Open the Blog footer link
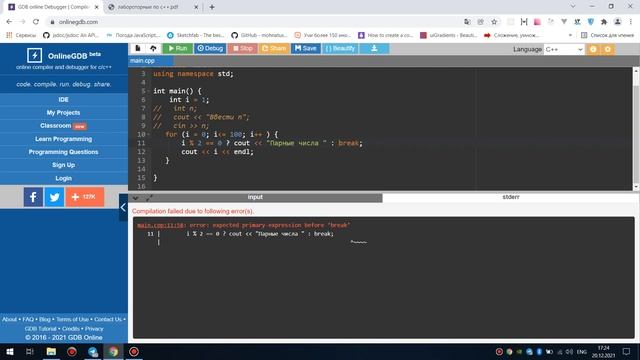 (45, 319)
